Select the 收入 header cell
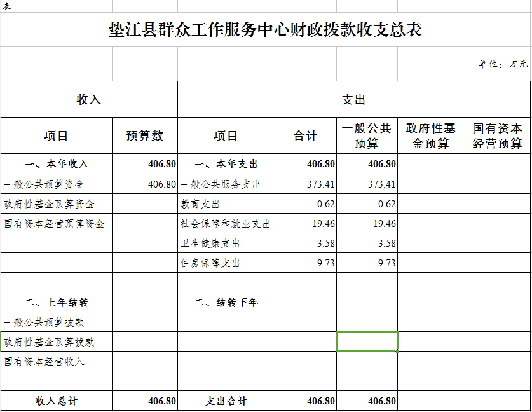Viewport: 532px width, 412px height. 89,99
